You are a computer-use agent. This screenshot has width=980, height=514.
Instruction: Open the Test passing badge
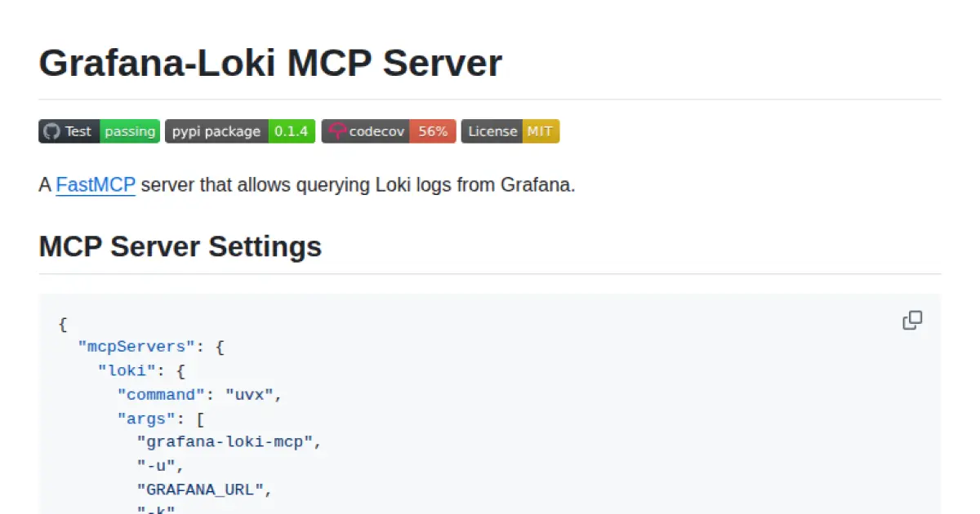(x=98, y=131)
